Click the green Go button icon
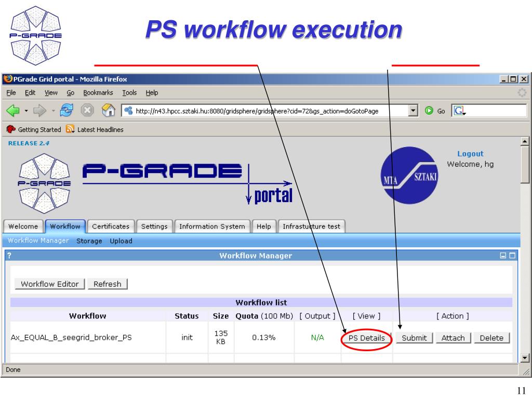This screenshot has width=532, height=399. click(429, 111)
